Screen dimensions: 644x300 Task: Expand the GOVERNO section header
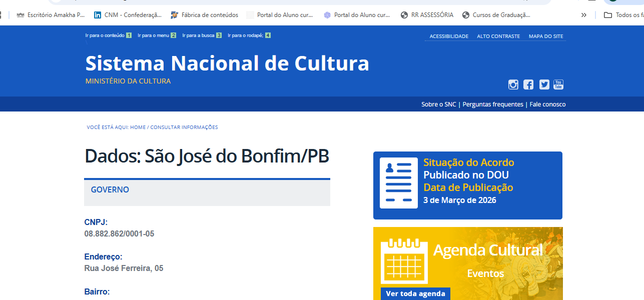(110, 190)
